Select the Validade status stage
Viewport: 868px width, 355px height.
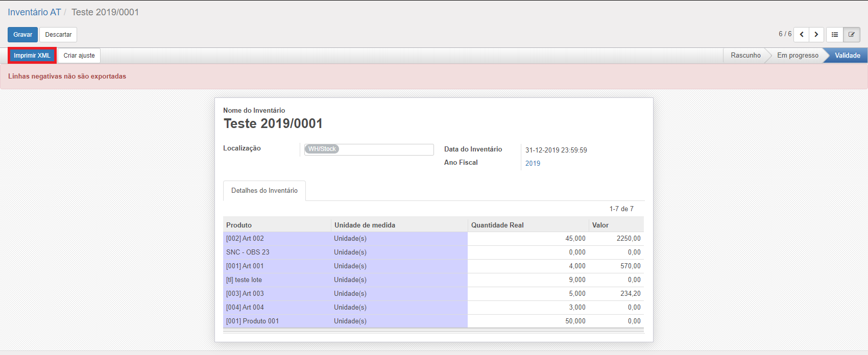click(847, 56)
